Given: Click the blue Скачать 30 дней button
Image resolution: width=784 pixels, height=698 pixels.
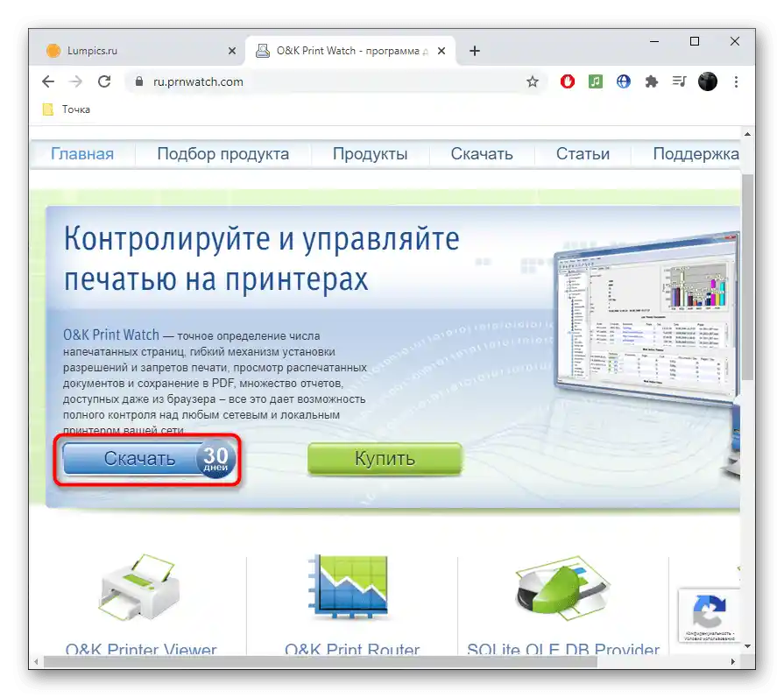Looking at the screenshot, I should [x=148, y=458].
